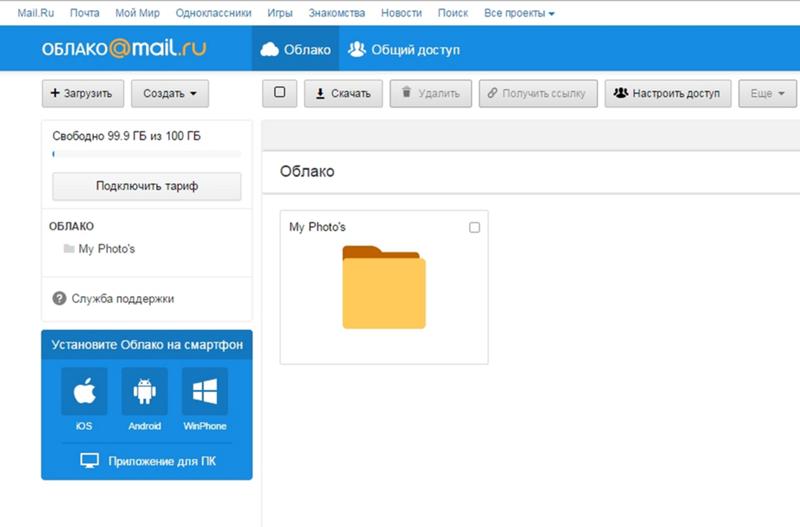The width and height of the screenshot is (800, 527).
Task: Click the iOS Apple app icon
Action: [x=84, y=391]
